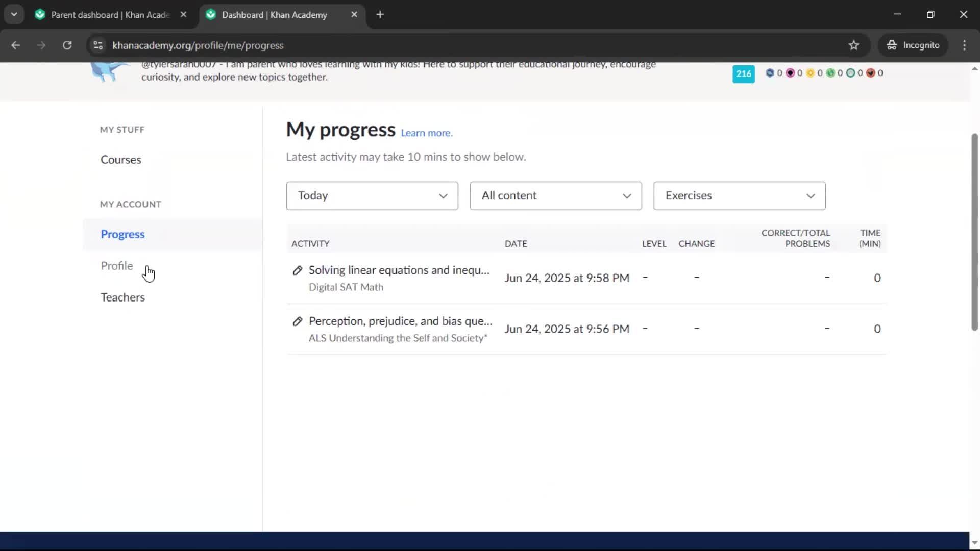Image resolution: width=980 pixels, height=551 pixels.
Task: Open Solving linear equations activity
Action: [399, 270]
